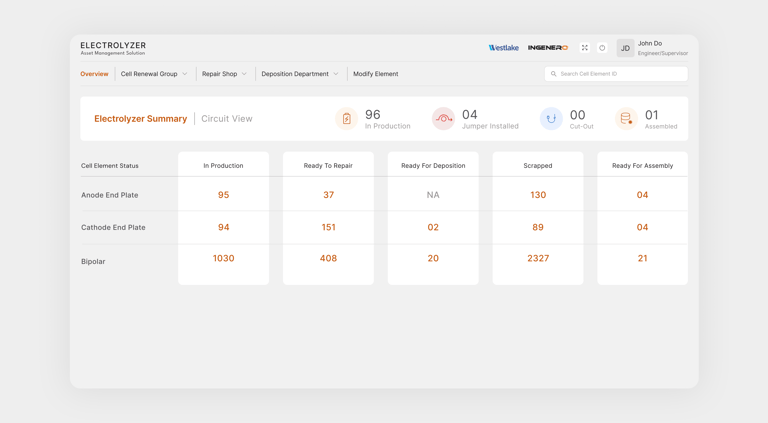Screen dimensions: 768x423
Task: Select Bipolar row label
Action: pos(93,261)
